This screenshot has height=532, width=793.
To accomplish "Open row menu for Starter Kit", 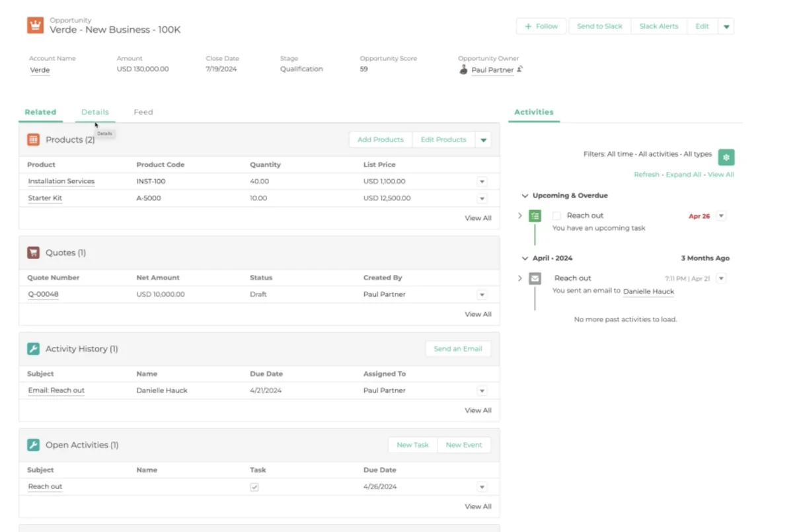I will (482, 198).
